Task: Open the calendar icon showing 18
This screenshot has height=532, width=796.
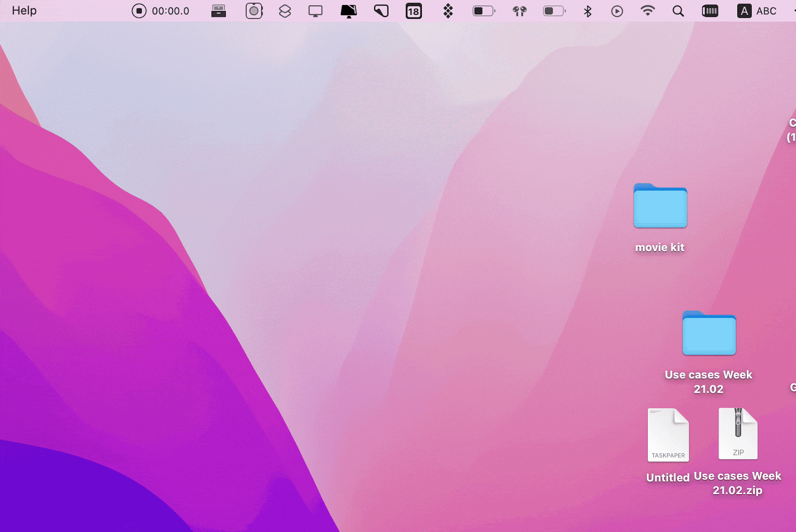Action: (x=413, y=10)
